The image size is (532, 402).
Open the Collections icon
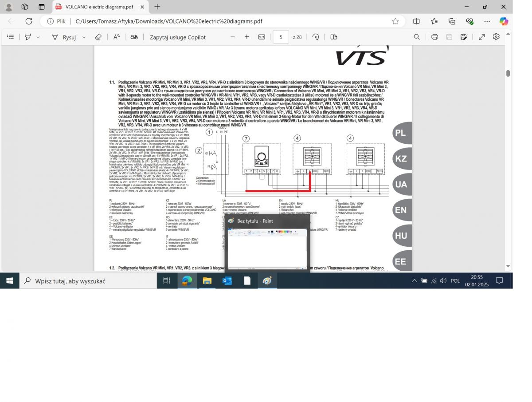pos(452,21)
